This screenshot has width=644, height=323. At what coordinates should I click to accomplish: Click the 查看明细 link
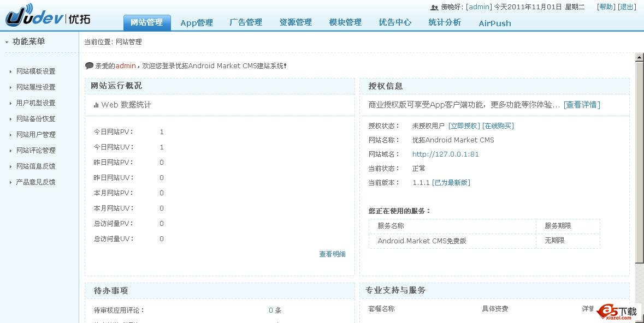332,254
